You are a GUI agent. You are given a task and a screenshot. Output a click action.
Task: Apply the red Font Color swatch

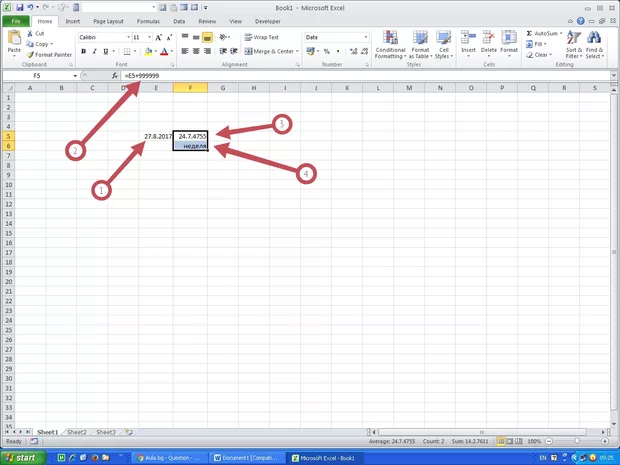tap(164, 51)
